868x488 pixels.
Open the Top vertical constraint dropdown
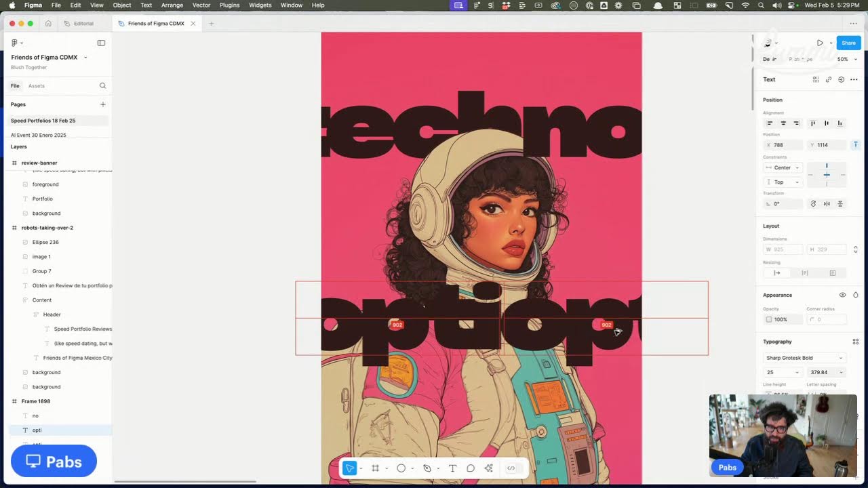(x=783, y=182)
